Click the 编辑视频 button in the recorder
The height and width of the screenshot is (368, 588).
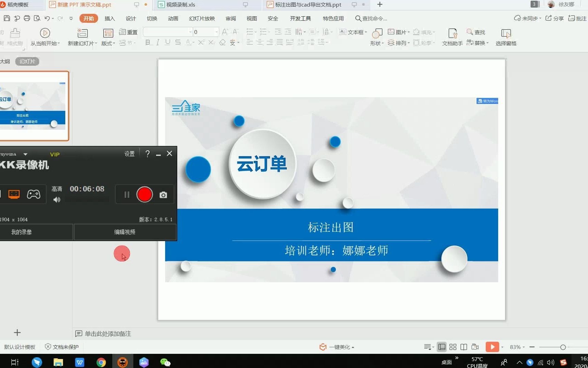(124, 232)
